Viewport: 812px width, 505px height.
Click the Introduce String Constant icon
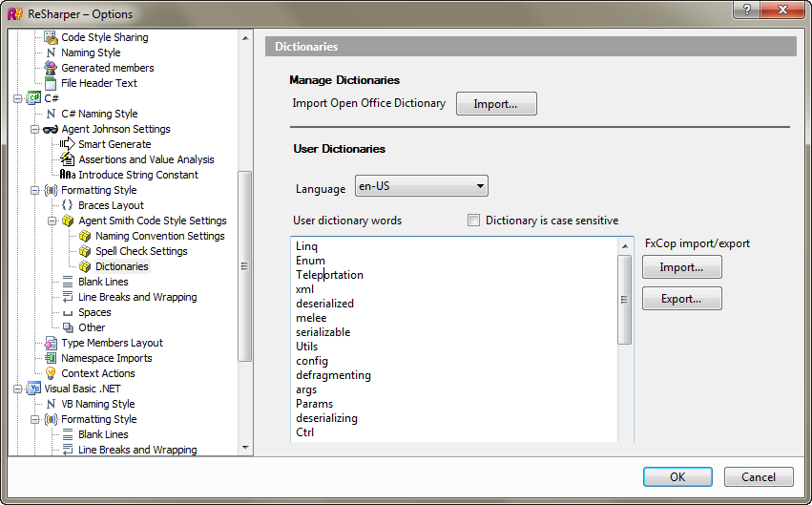pos(68,175)
